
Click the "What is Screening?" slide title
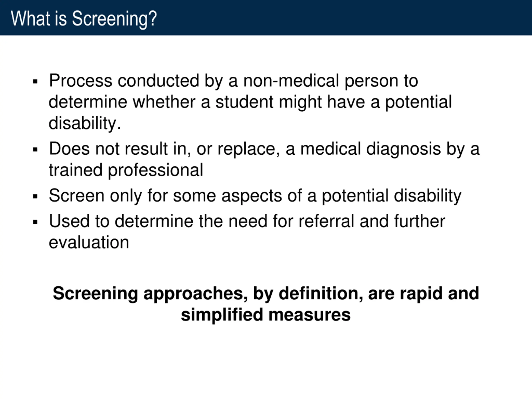click(84, 19)
